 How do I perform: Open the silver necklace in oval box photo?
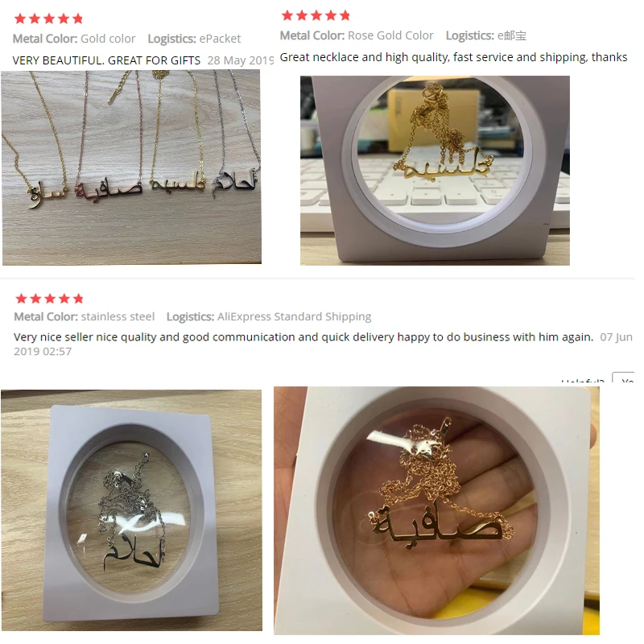click(x=131, y=510)
